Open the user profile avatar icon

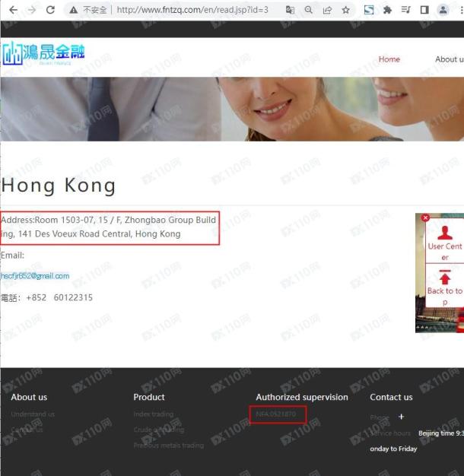443,10
